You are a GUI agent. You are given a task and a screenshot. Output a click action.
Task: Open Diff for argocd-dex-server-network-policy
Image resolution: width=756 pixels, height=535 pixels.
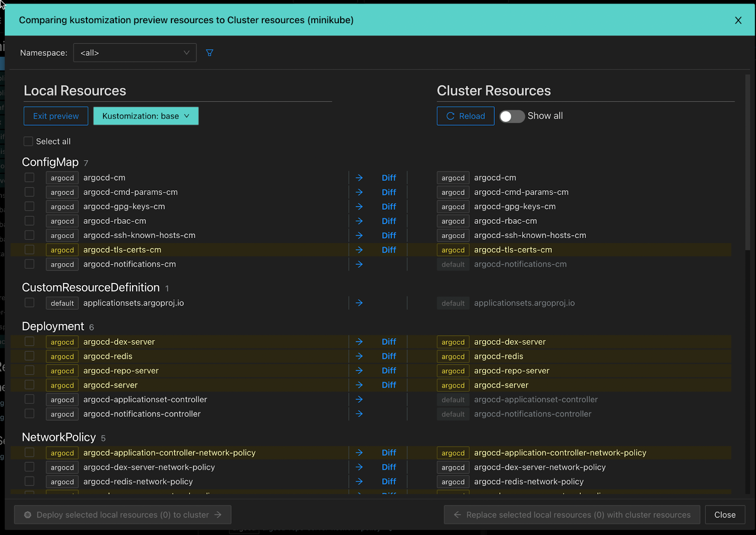tap(389, 467)
